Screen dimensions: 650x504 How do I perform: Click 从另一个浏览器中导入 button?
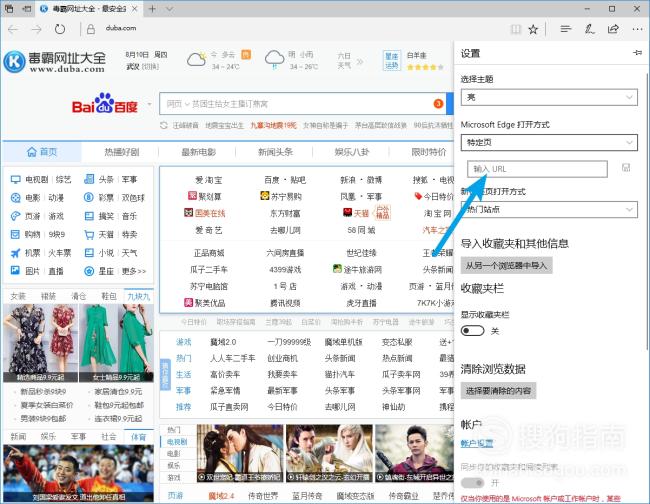[x=506, y=265]
